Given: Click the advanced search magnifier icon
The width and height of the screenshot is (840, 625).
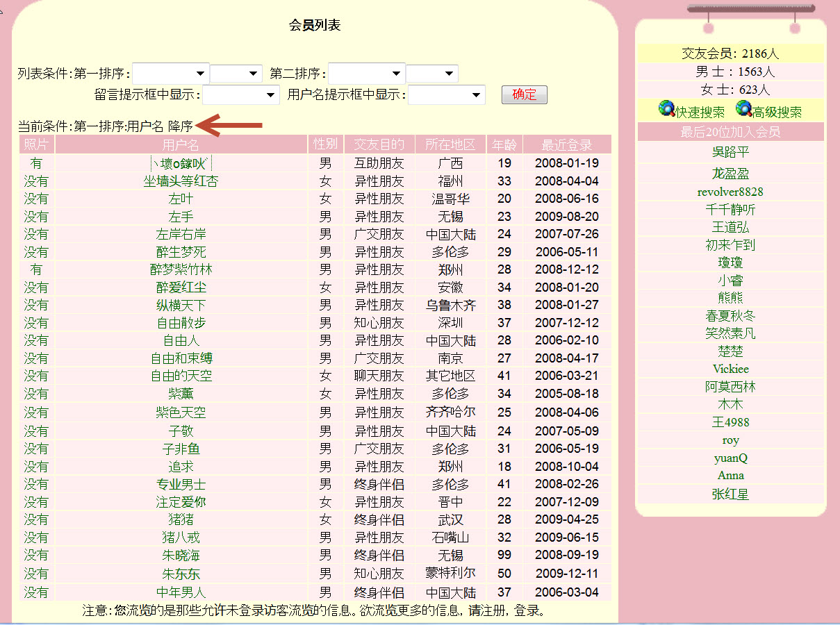Looking at the screenshot, I should [x=743, y=109].
